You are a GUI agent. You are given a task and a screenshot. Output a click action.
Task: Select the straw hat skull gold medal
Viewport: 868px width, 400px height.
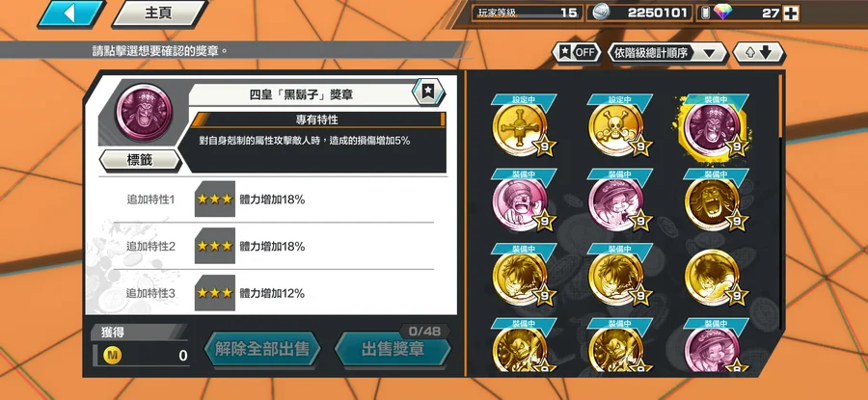tap(618, 128)
